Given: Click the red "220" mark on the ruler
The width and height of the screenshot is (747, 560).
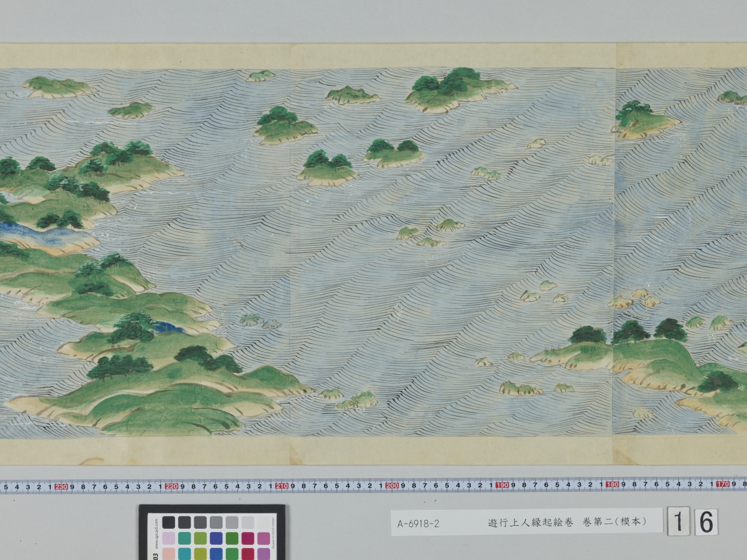Looking at the screenshot, I should click(172, 486).
